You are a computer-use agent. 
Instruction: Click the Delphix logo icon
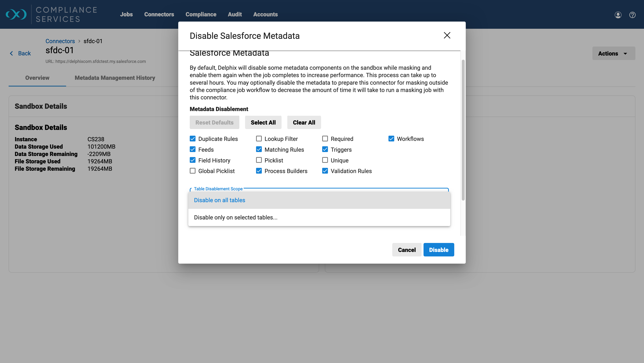pos(16,14)
